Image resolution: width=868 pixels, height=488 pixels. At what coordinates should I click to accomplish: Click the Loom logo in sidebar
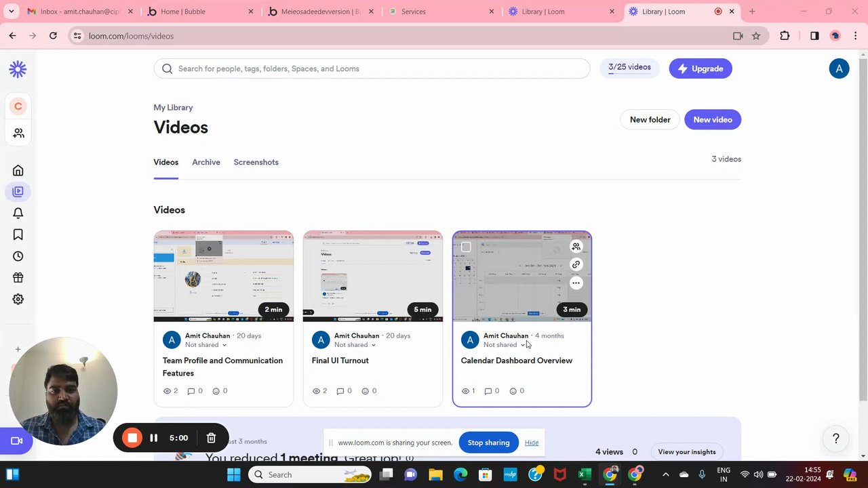(18, 68)
